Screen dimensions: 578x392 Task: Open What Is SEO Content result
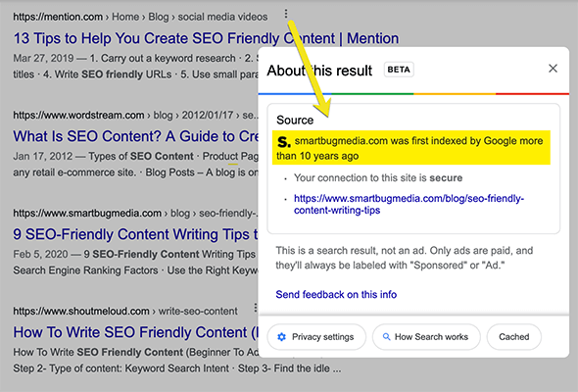(x=135, y=136)
